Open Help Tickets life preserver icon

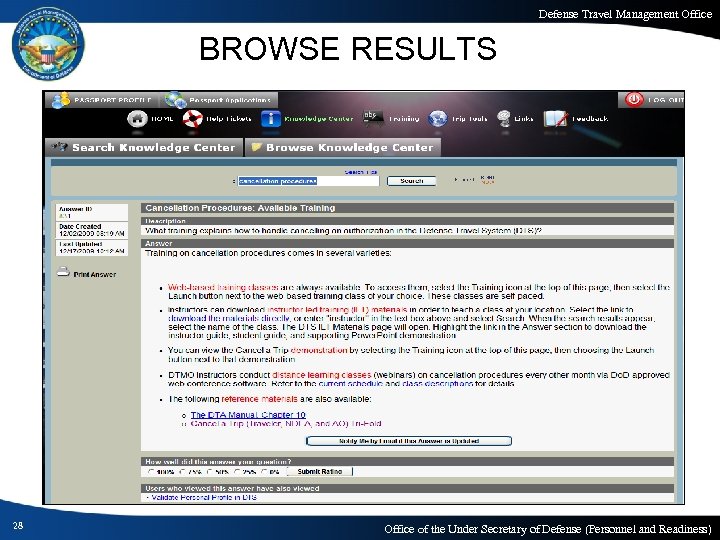192,119
